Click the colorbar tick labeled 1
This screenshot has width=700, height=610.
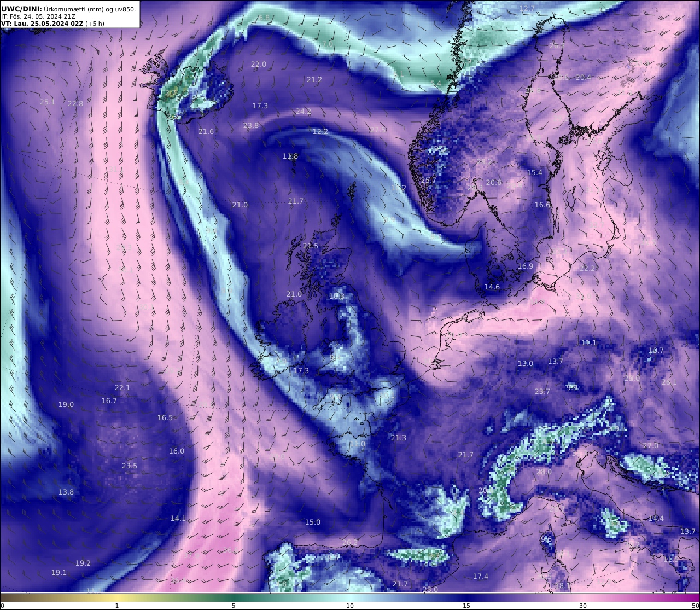117,605
